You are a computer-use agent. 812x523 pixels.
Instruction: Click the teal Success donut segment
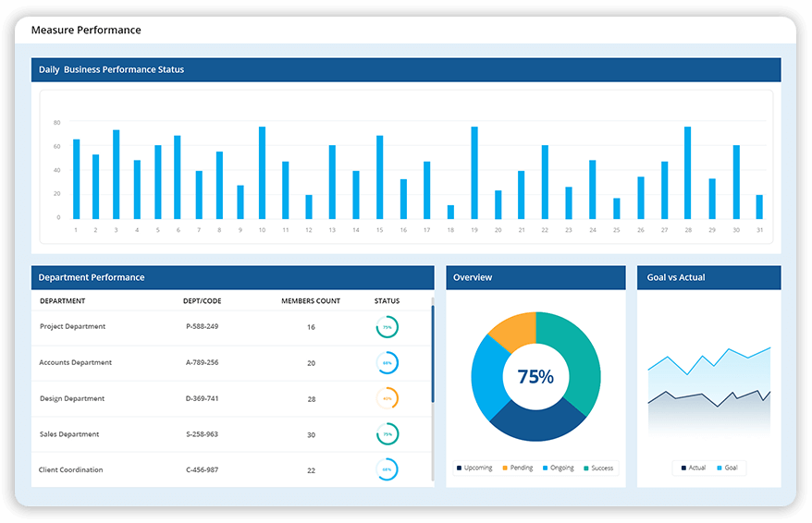click(575, 360)
